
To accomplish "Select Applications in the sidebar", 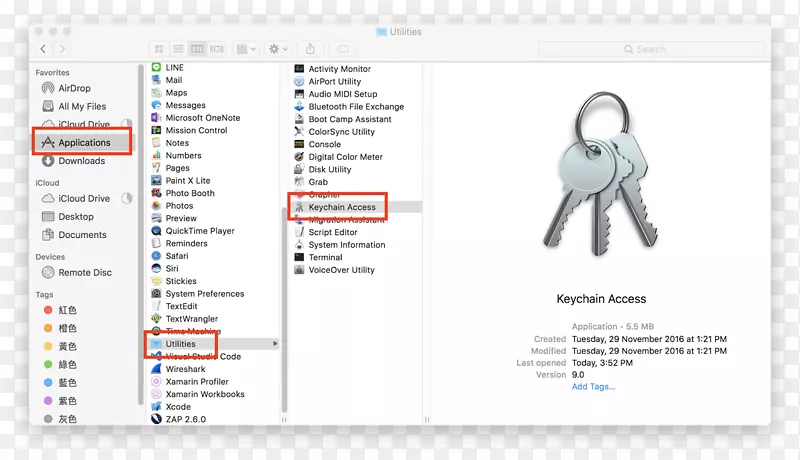I will [82, 142].
